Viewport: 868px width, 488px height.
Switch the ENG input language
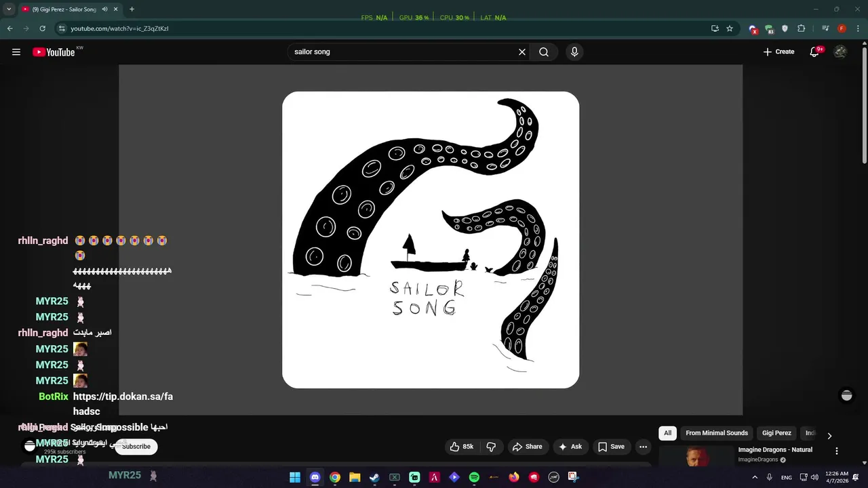tap(787, 478)
